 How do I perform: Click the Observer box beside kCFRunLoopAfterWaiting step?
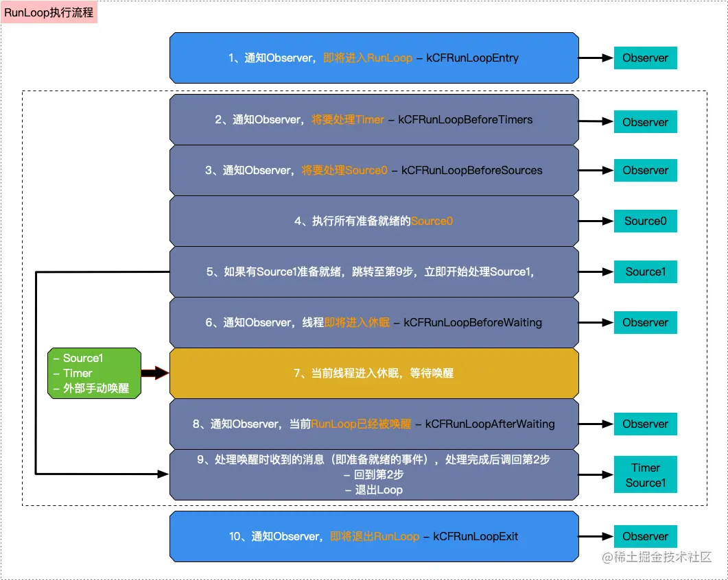point(646,424)
